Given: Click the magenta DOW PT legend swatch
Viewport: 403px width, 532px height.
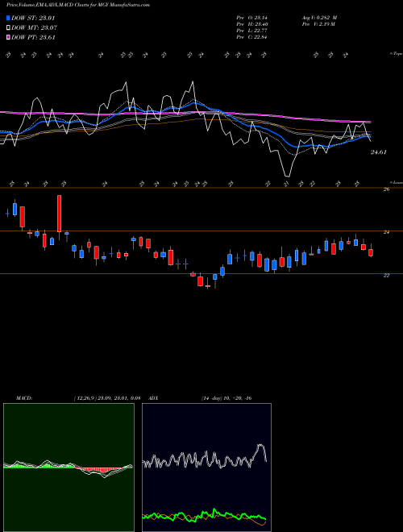Looking at the screenshot, I should click(8, 38).
